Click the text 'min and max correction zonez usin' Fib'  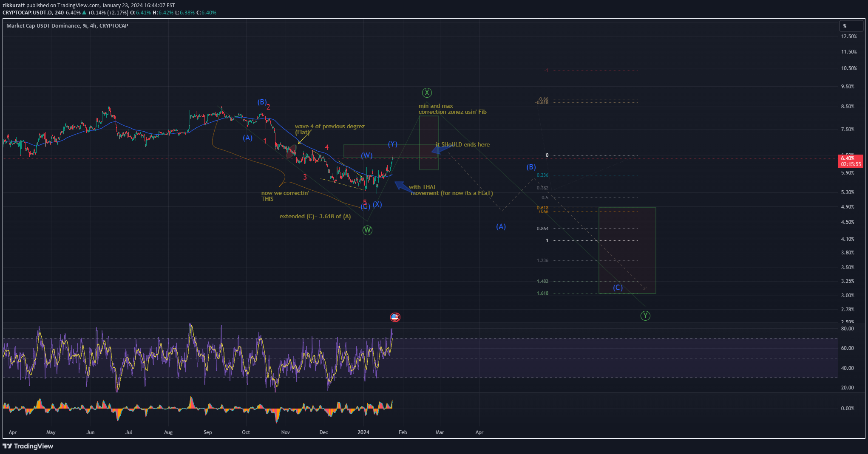click(x=452, y=109)
